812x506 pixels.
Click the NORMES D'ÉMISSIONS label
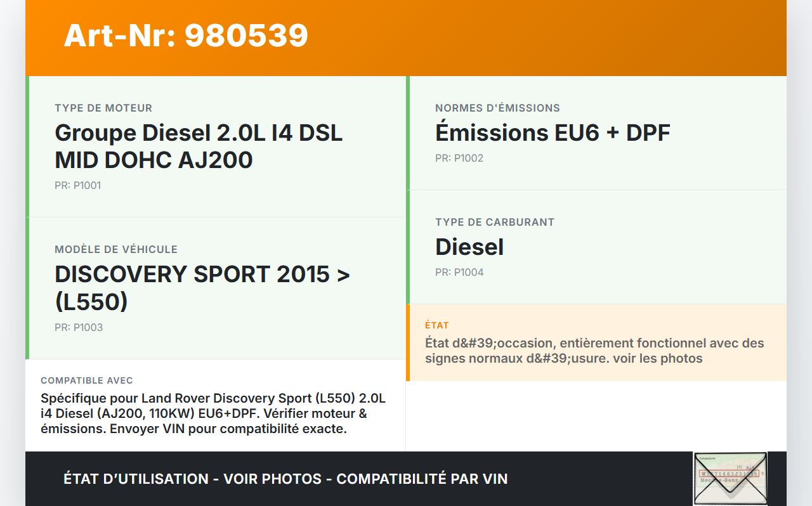click(497, 108)
